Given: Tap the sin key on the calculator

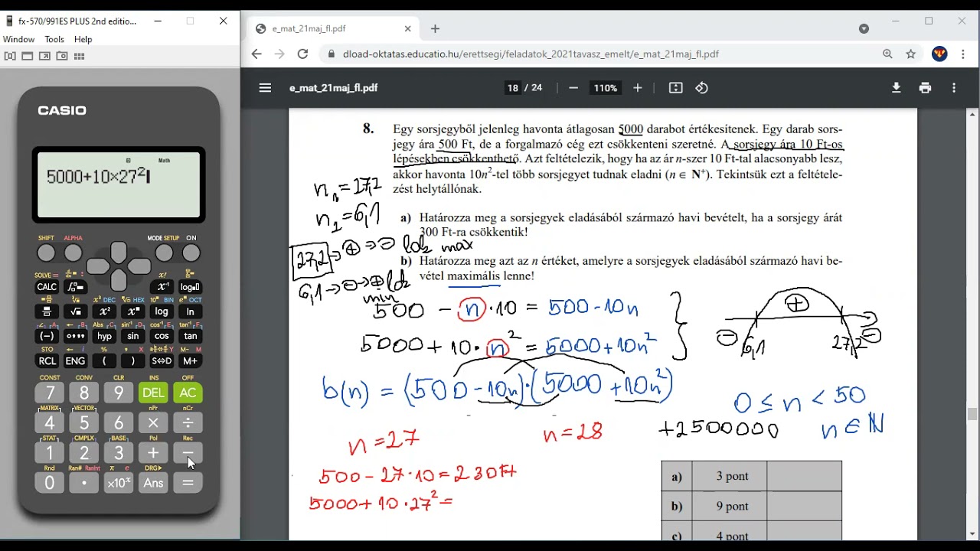Looking at the screenshot, I should point(133,336).
